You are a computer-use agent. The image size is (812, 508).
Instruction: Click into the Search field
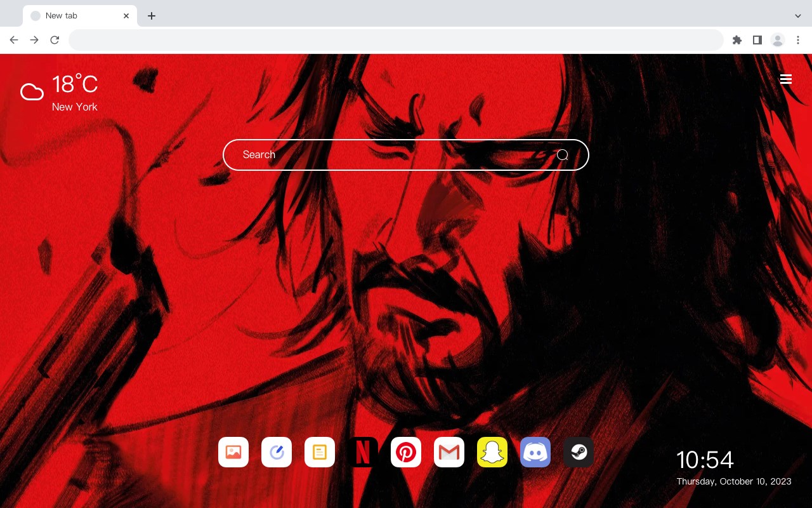tap(406, 155)
